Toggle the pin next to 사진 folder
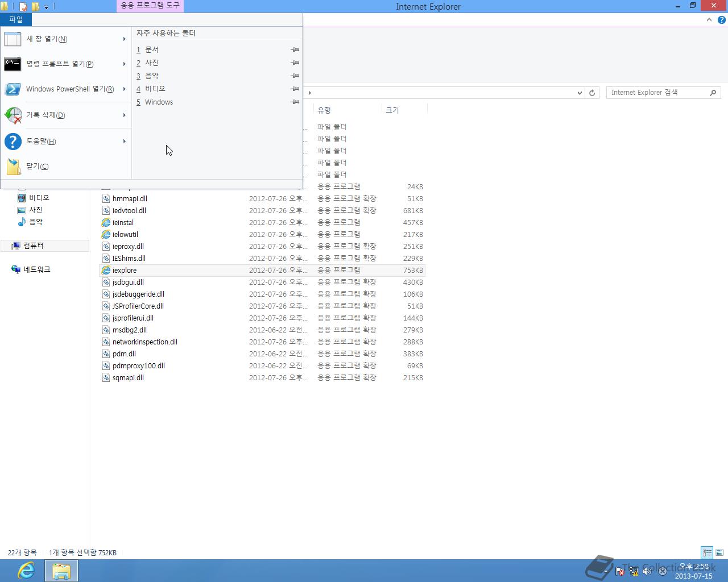Image resolution: width=728 pixels, height=582 pixels. point(295,63)
